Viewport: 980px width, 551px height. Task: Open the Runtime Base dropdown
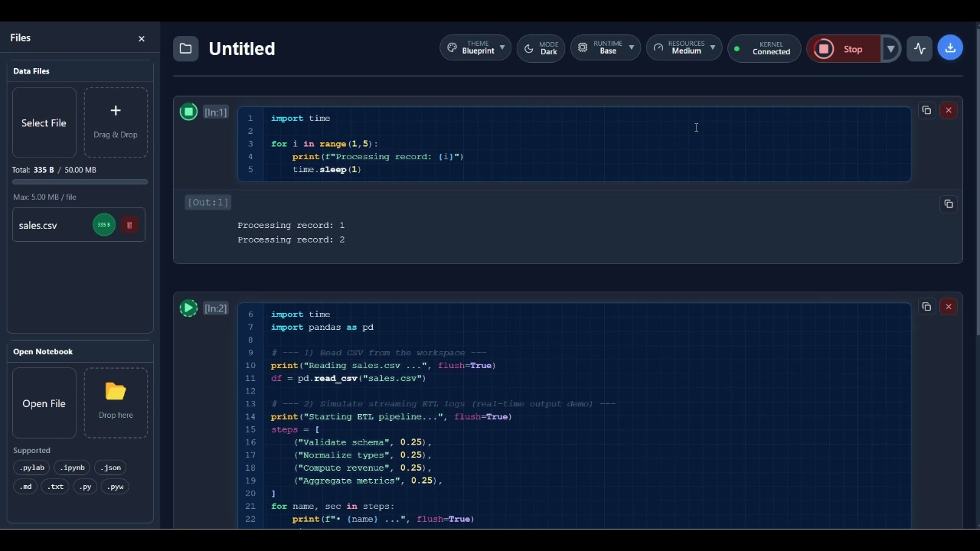tap(606, 48)
